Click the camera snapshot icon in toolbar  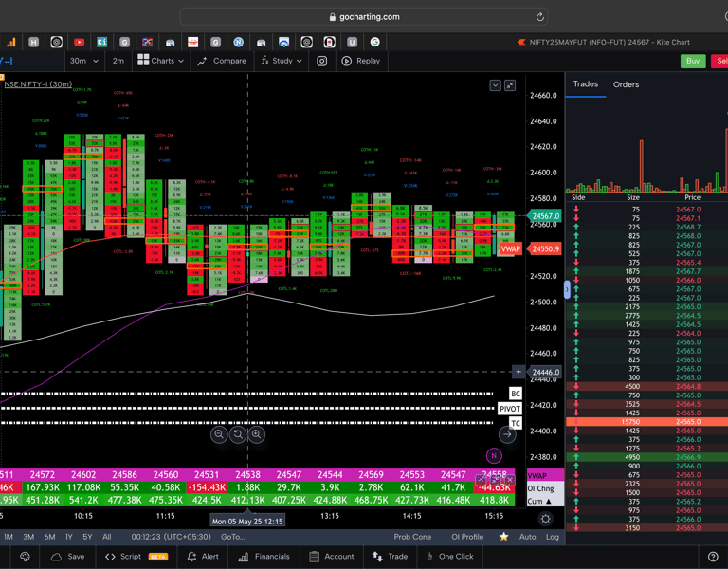coord(321,61)
